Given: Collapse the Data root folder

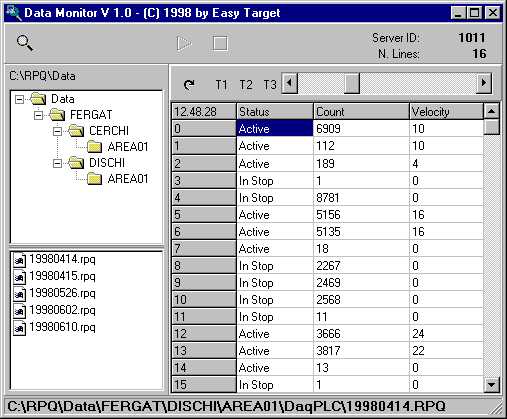Looking at the screenshot, I should 20,99.
